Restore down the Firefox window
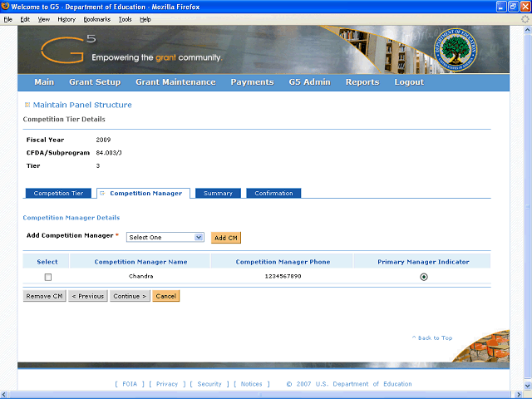Screen dimensions: 532x399 tap(514, 7)
